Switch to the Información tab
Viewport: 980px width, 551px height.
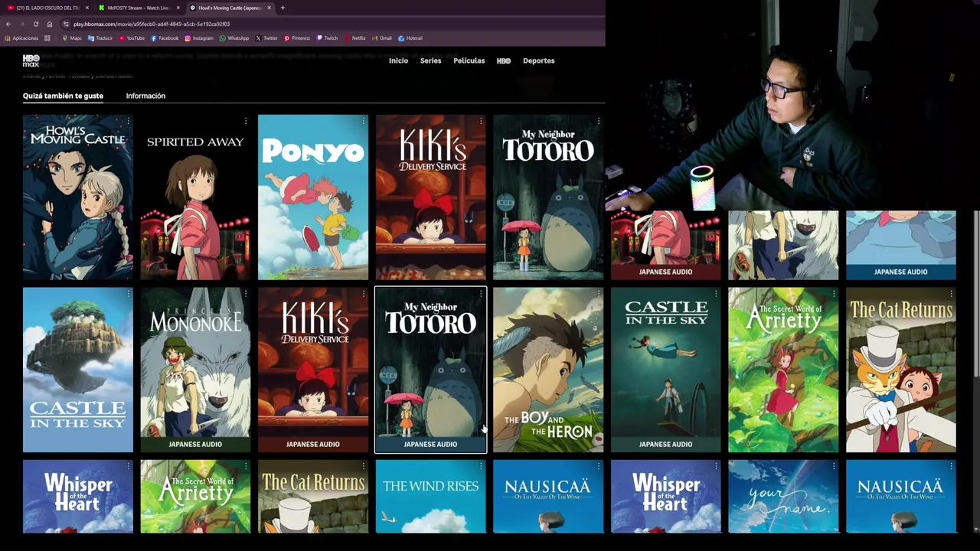pos(145,96)
